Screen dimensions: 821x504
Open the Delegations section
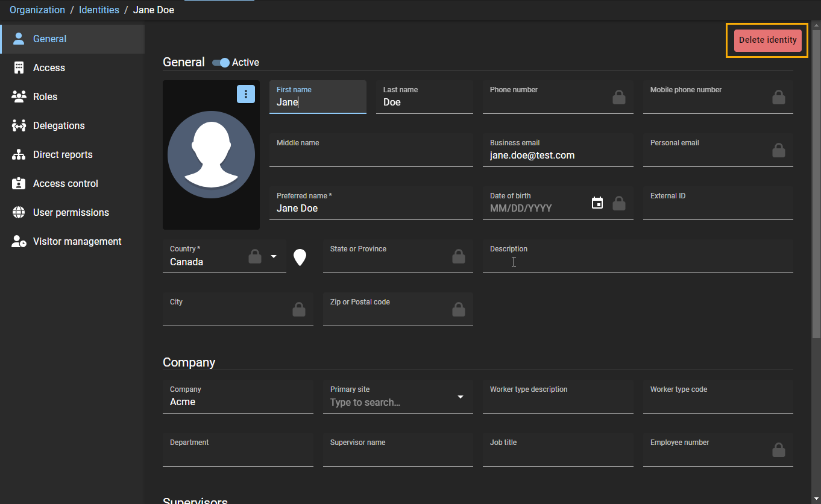72,126
